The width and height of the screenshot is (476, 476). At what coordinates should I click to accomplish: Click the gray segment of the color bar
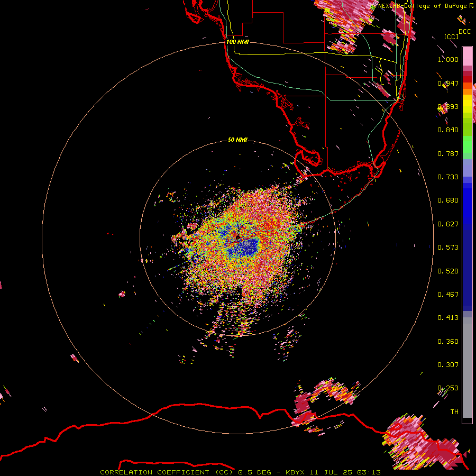coord(467,368)
